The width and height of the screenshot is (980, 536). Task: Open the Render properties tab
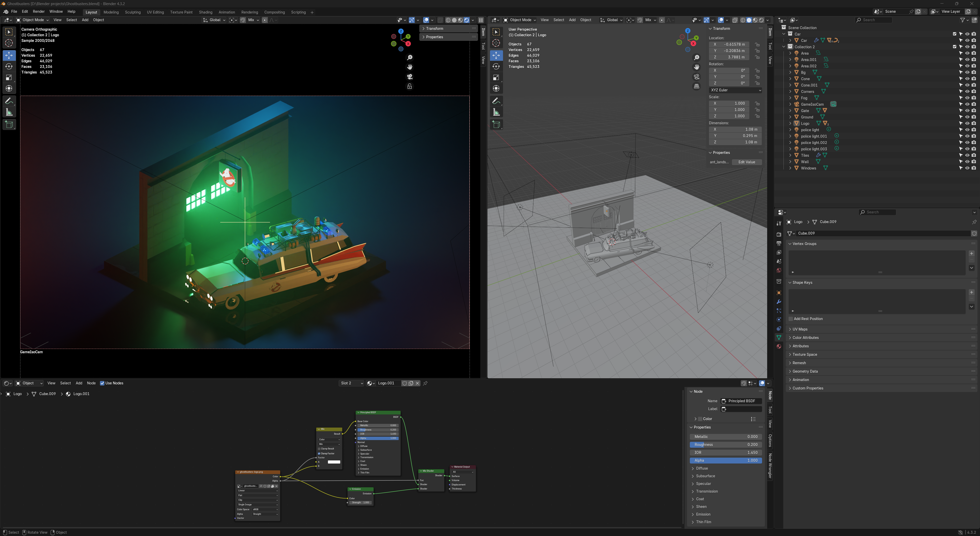coord(779,234)
